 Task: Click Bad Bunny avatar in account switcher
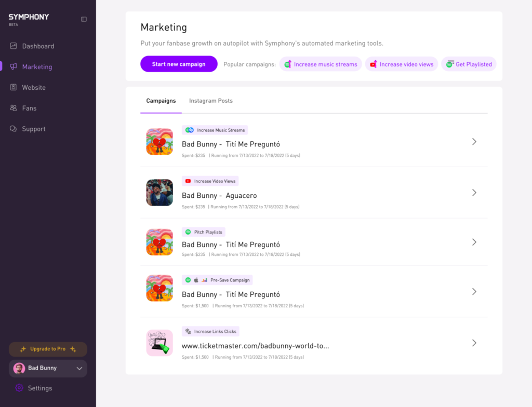click(x=19, y=368)
